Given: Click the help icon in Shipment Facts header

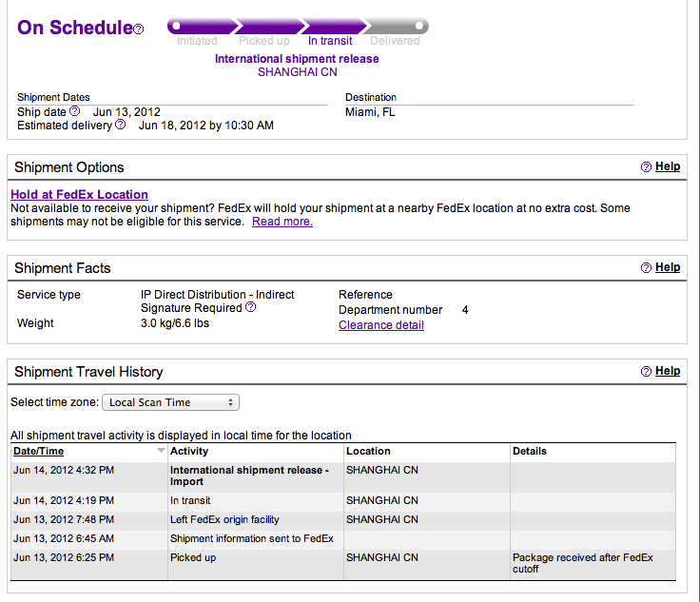Looking at the screenshot, I should (646, 268).
